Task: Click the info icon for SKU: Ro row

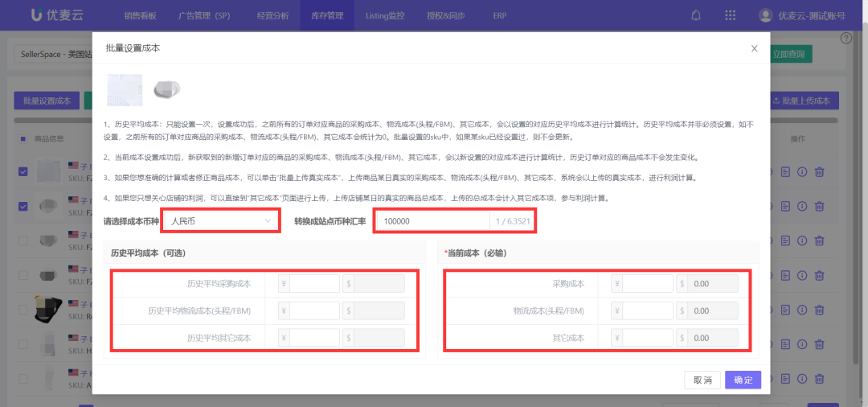Action: [x=802, y=310]
